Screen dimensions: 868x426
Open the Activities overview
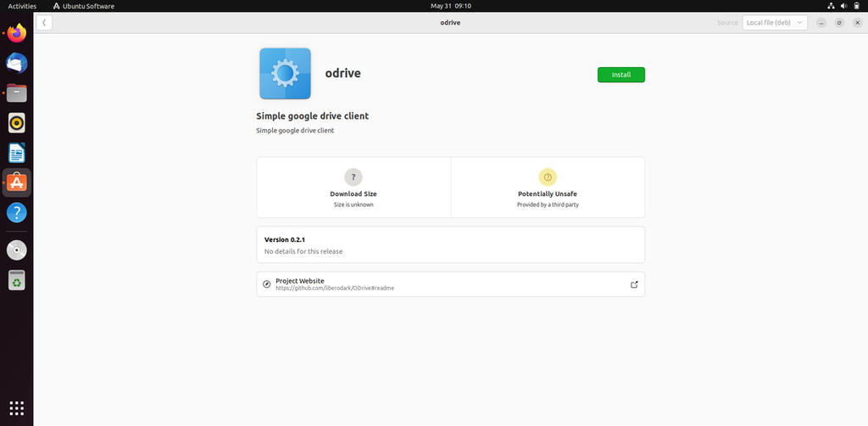click(x=22, y=6)
